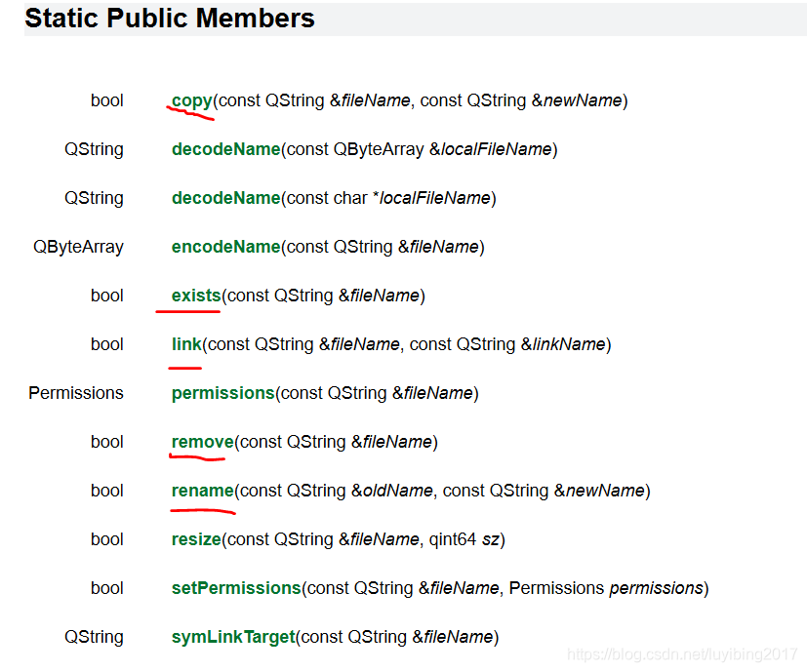Image resolution: width=807 pixels, height=672 pixels.
Task: Open the resize function link
Action: [196, 539]
